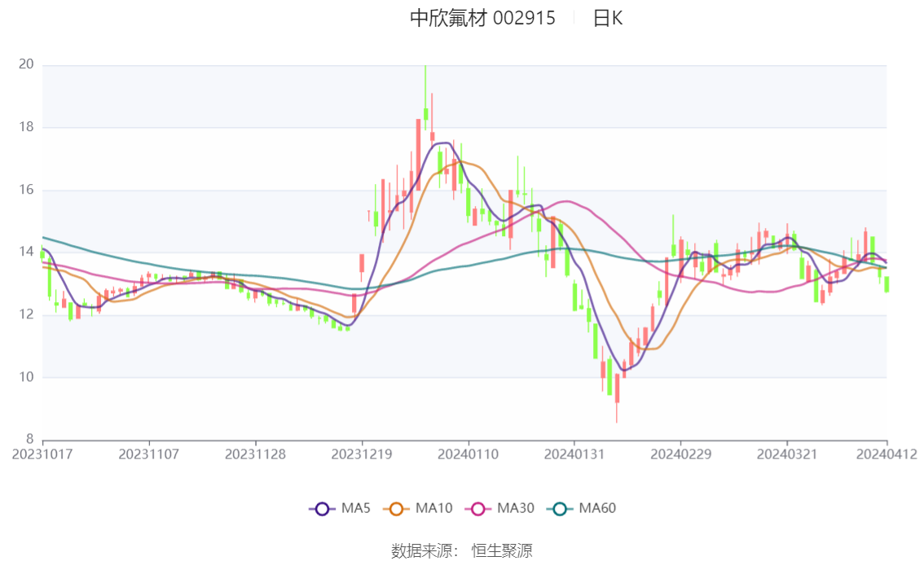Image resolution: width=924 pixels, height=561 pixels.
Task: Pick the 20240131 date on the x-axis
Action: click(x=574, y=454)
